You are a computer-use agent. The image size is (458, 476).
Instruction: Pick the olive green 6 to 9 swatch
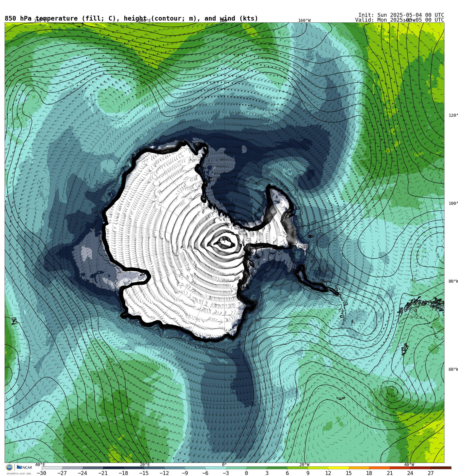(297, 468)
